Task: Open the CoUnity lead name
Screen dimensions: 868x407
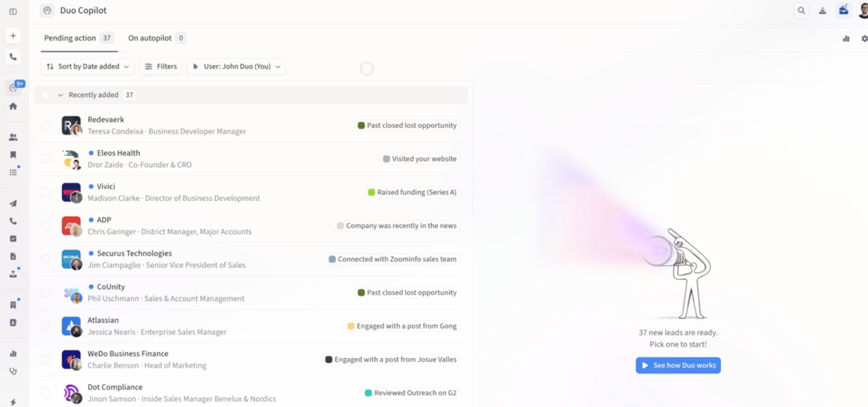Action: pyautogui.click(x=111, y=287)
